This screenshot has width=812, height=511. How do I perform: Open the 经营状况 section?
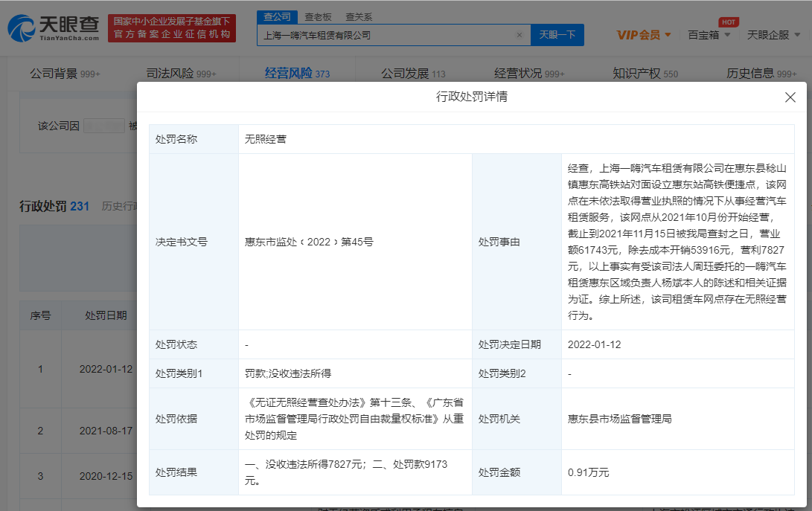(x=529, y=74)
